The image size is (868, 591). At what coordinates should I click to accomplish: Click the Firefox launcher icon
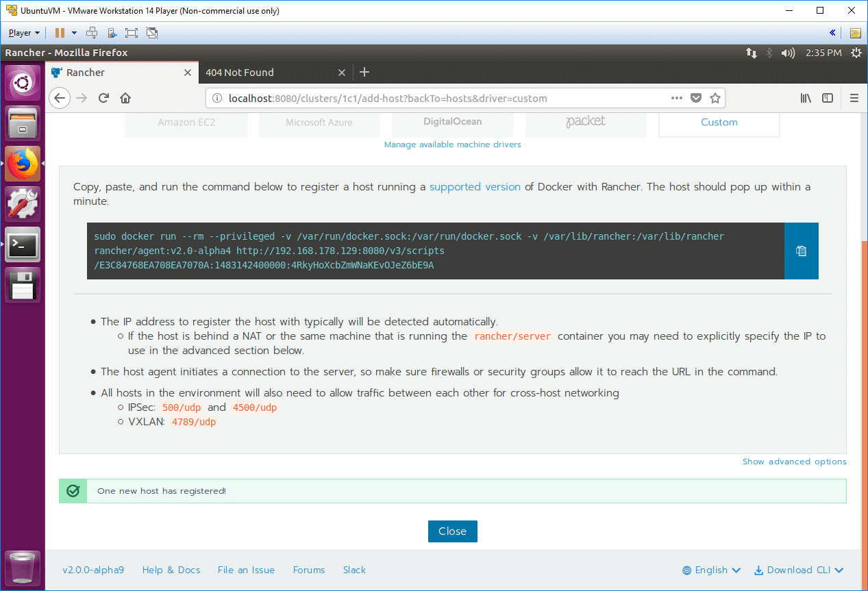point(23,164)
